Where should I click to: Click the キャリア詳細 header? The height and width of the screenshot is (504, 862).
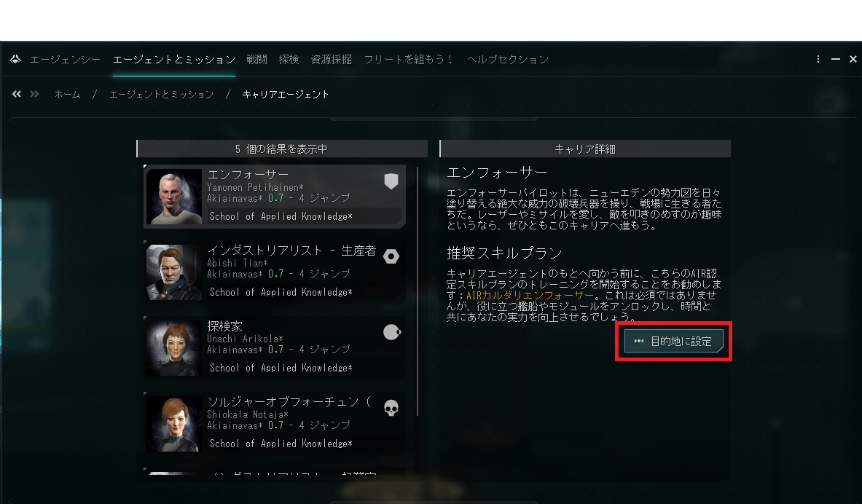(x=585, y=149)
